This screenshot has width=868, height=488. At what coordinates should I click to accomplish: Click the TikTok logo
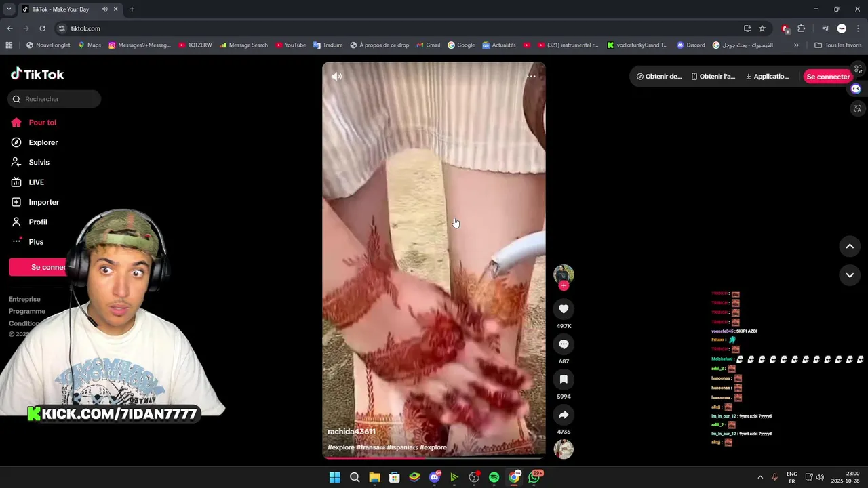(x=37, y=74)
